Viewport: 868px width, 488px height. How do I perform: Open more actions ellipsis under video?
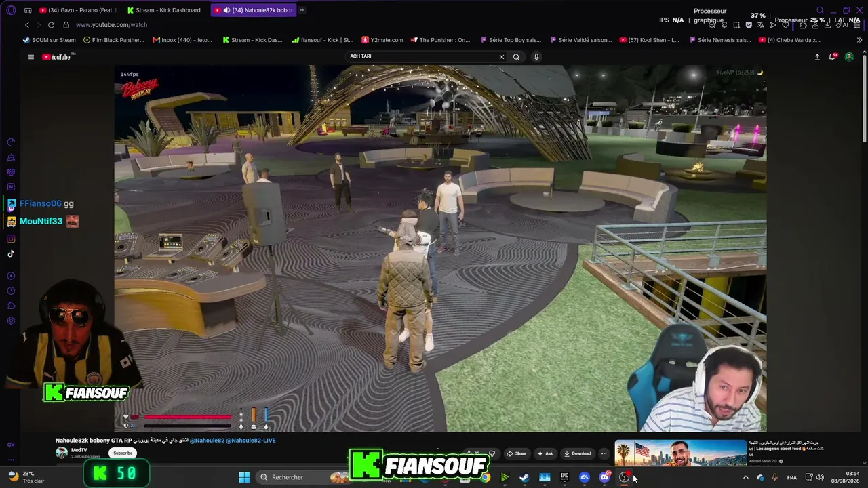click(x=604, y=453)
